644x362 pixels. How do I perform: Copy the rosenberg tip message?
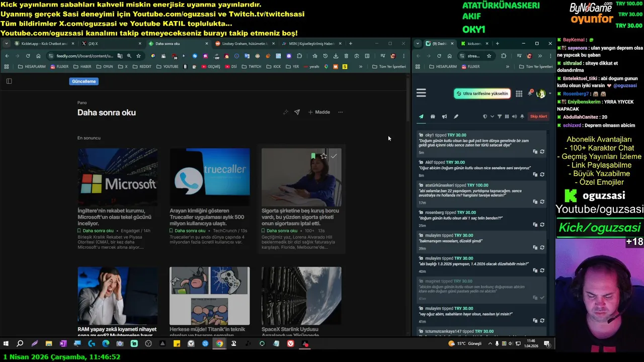[535, 225]
